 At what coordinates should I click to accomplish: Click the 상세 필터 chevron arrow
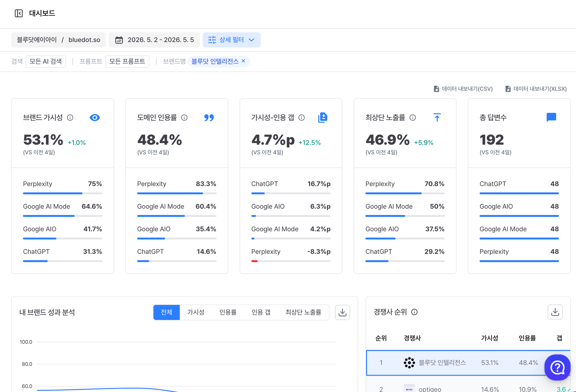[251, 40]
